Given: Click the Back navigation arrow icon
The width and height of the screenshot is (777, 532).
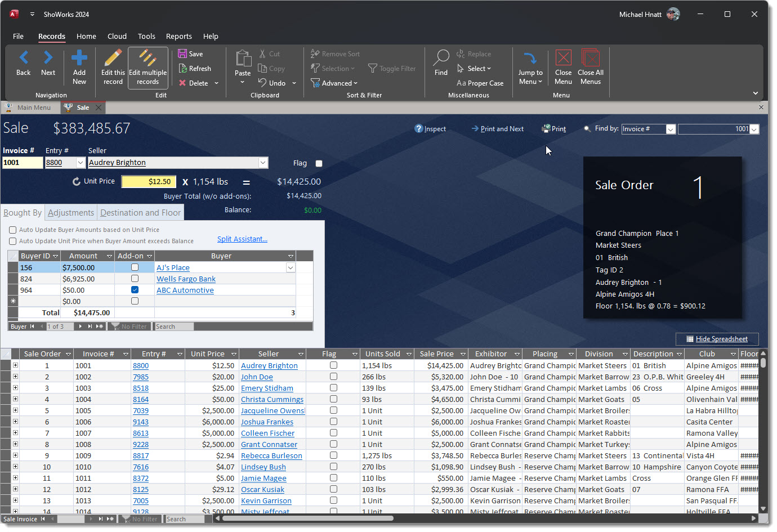Looking at the screenshot, I should tap(24, 57).
